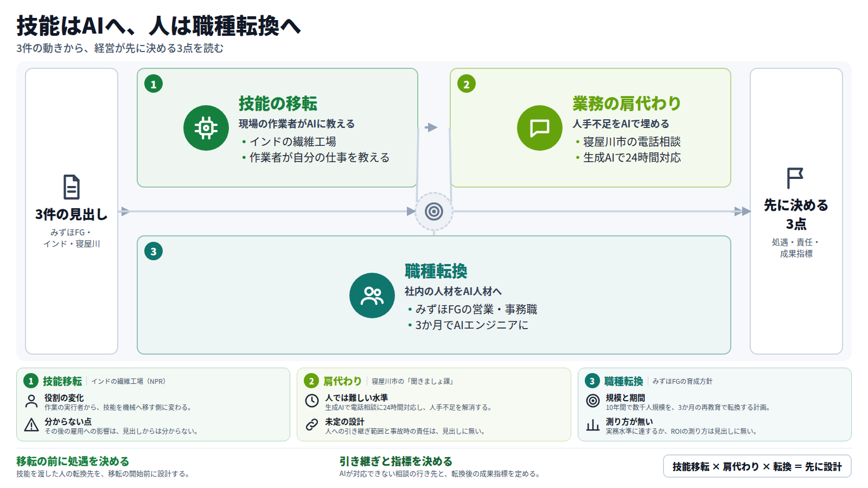Click the label 先に決める3点
This screenshot has height=488, width=868.
pyautogui.click(x=796, y=214)
